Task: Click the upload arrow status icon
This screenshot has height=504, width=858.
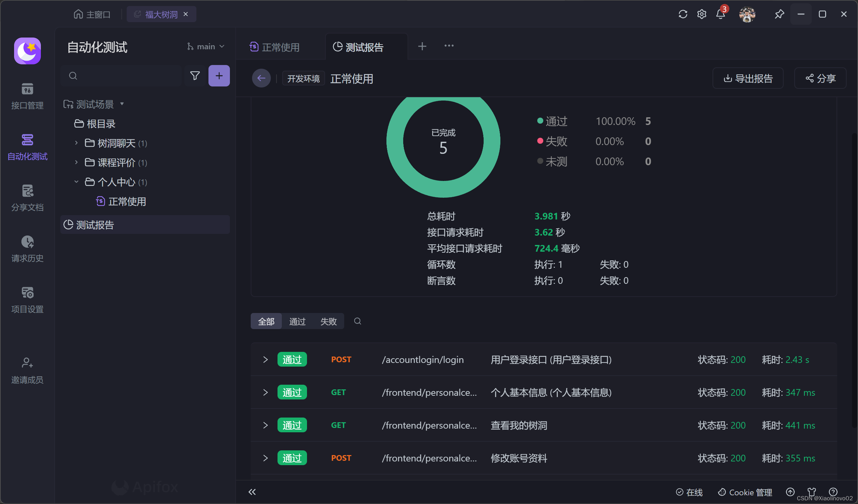Action: click(x=790, y=492)
